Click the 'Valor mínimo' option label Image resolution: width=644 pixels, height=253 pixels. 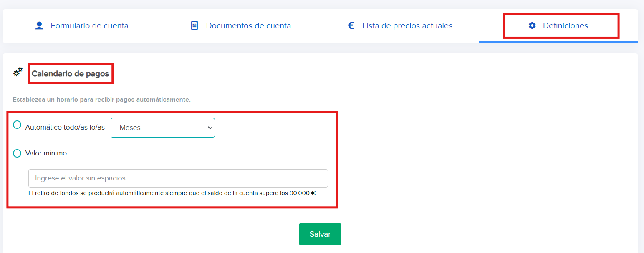tap(46, 153)
